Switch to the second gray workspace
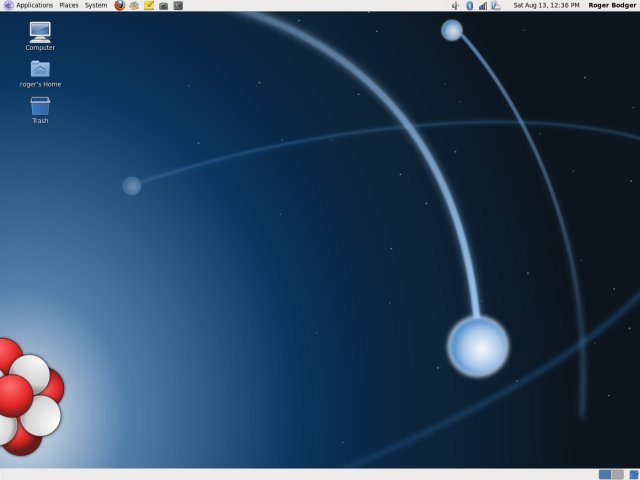This screenshot has width=640, height=480. [618, 474]
